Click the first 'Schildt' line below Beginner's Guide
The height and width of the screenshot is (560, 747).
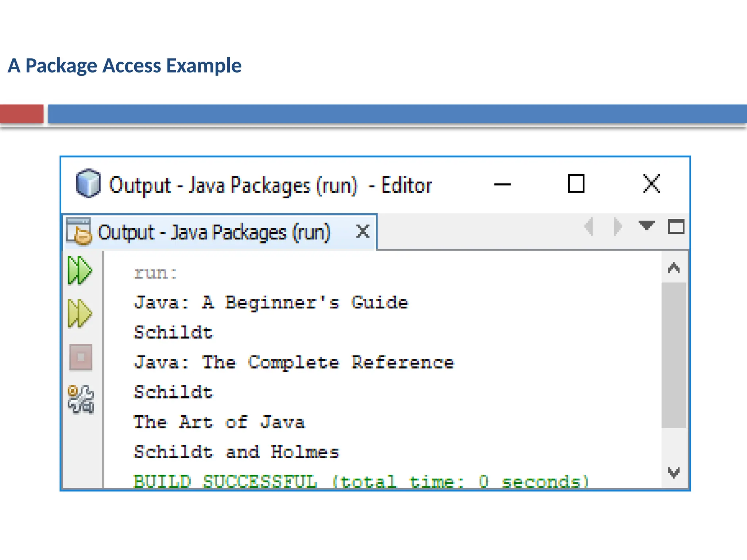(173, 332)
